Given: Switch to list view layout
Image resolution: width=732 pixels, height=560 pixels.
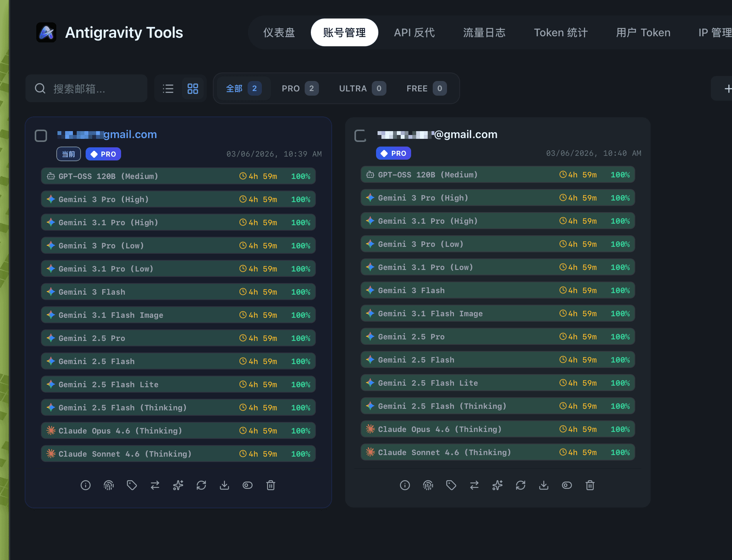Looking at the screenshot, I should coord(168,89).
